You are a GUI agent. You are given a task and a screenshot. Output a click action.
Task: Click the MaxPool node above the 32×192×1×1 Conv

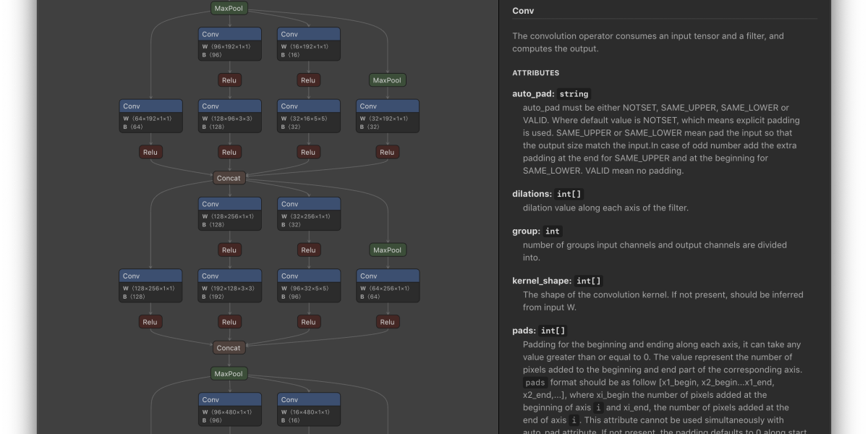point(387,80)
